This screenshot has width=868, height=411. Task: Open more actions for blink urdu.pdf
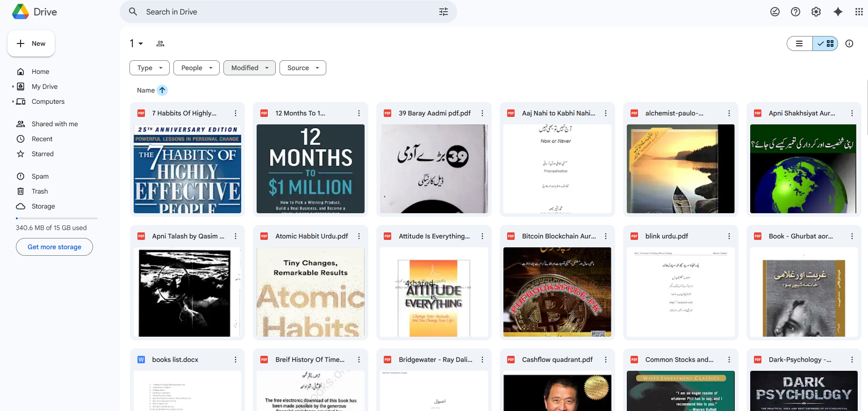[729, 236]
